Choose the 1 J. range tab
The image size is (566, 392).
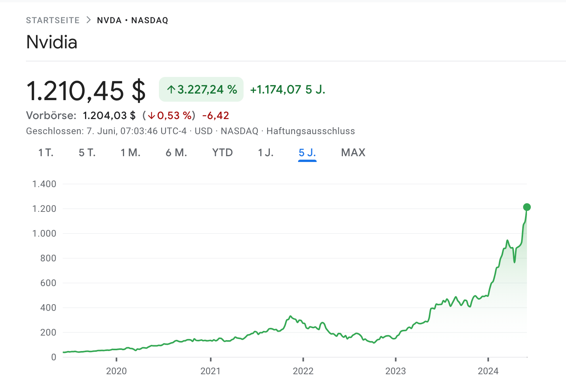pyautogui.click(x=266, y=153)
